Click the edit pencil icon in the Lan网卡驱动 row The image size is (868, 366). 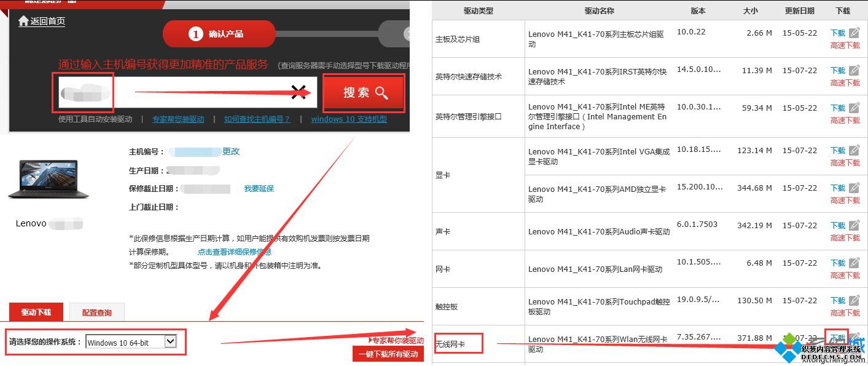[854, 263]
